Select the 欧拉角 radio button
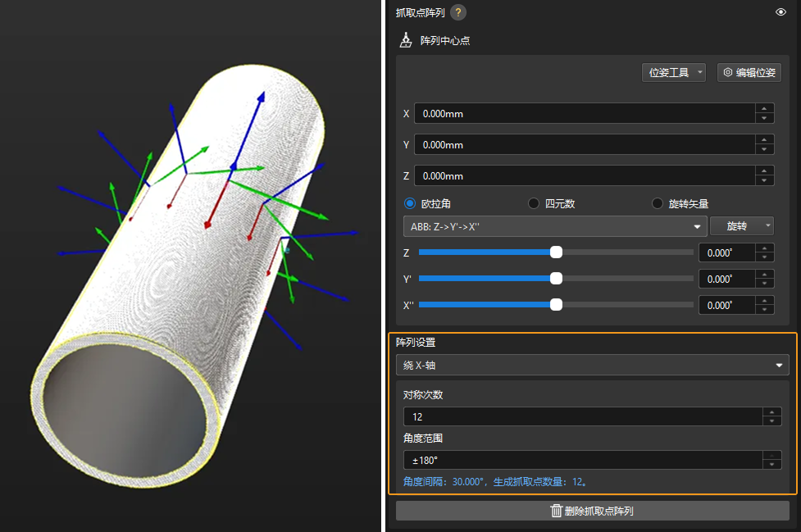Viewport: 801px width, 532px height. pos(411,203)
